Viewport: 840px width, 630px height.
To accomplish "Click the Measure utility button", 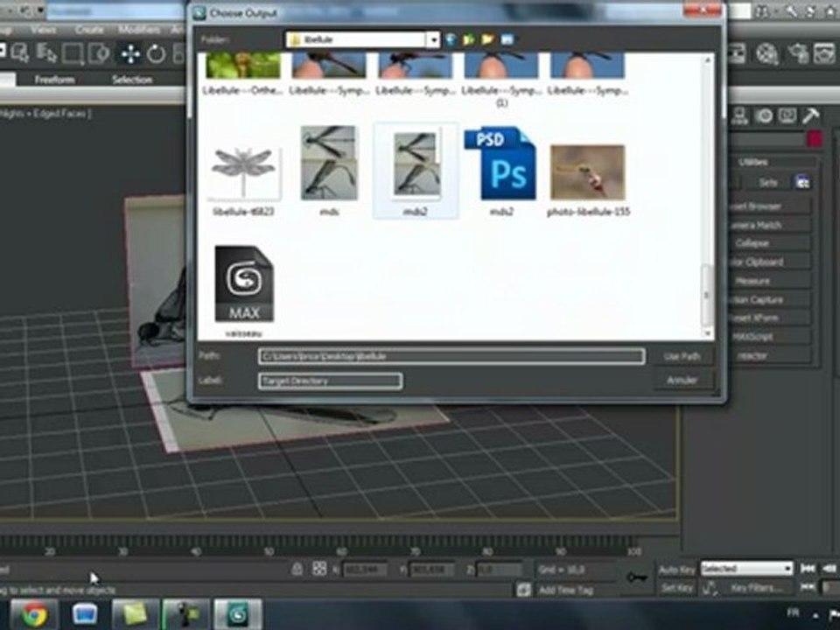I will click(x=771, y=281).
